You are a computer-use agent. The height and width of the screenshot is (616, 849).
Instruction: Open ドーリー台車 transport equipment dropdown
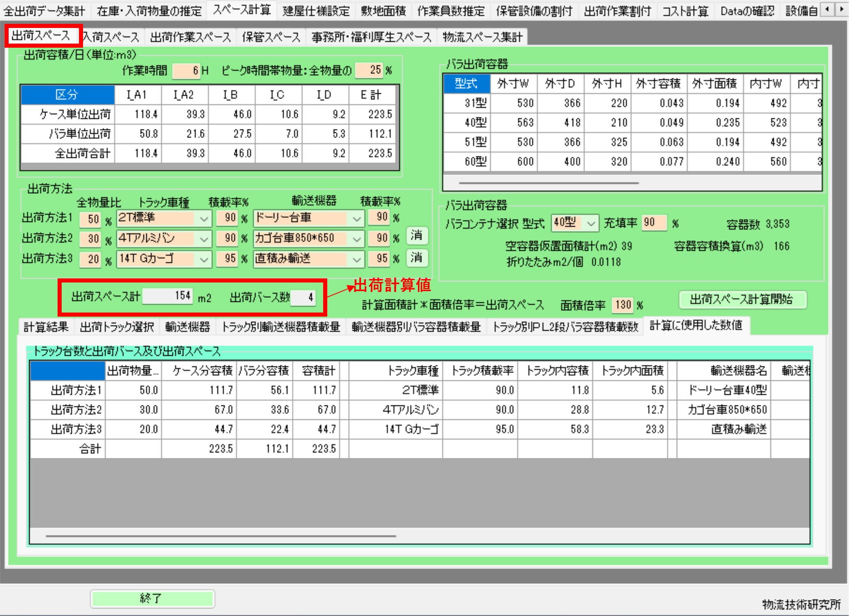pos(356,219)
